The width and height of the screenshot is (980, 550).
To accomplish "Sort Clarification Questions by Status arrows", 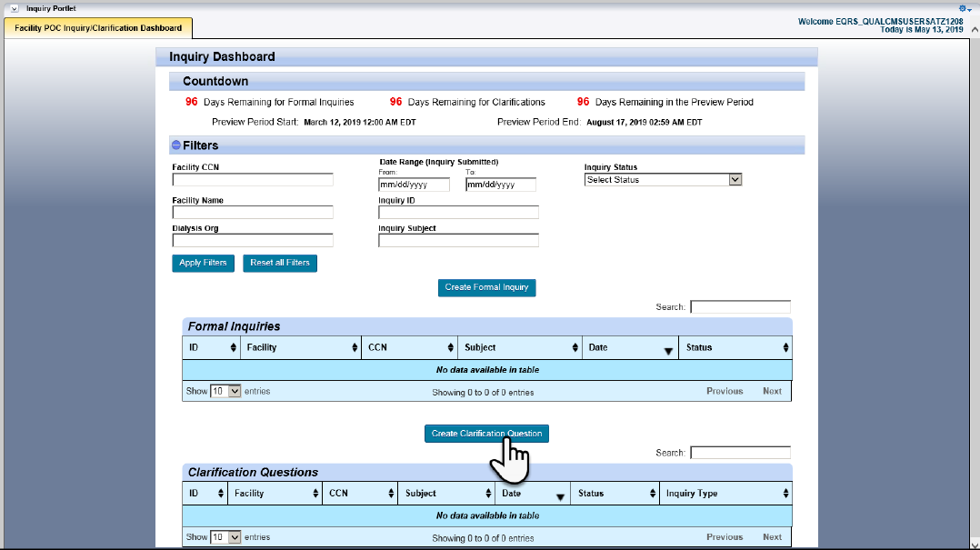I will (x=653, y=494).
